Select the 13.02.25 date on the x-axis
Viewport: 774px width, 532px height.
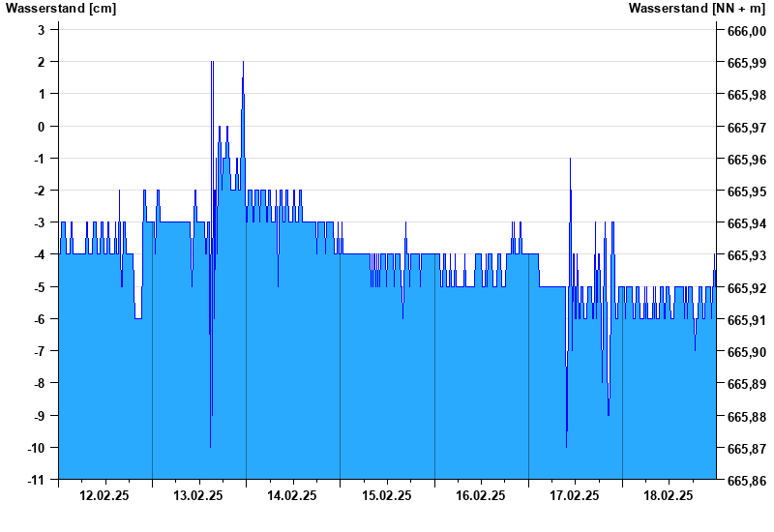click(198, 495)
